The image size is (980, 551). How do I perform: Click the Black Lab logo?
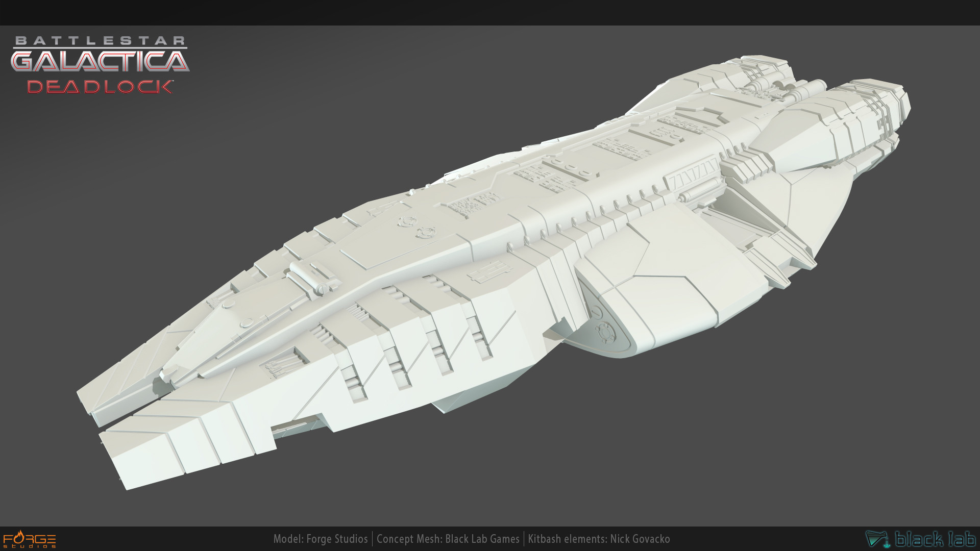[921, 539]
